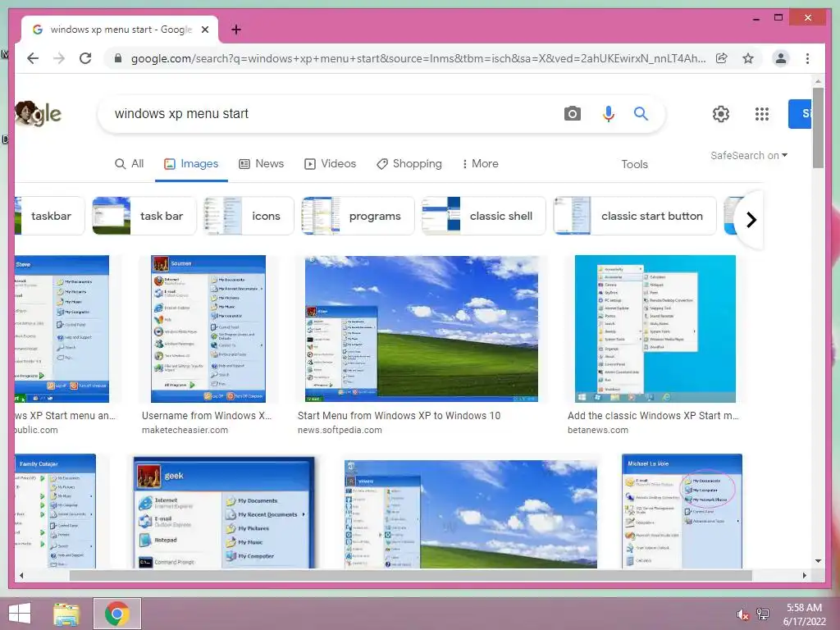Viewport: 840px width, 630px height.
Task: Open a new tab with the plus button
Action: (236, 30)
